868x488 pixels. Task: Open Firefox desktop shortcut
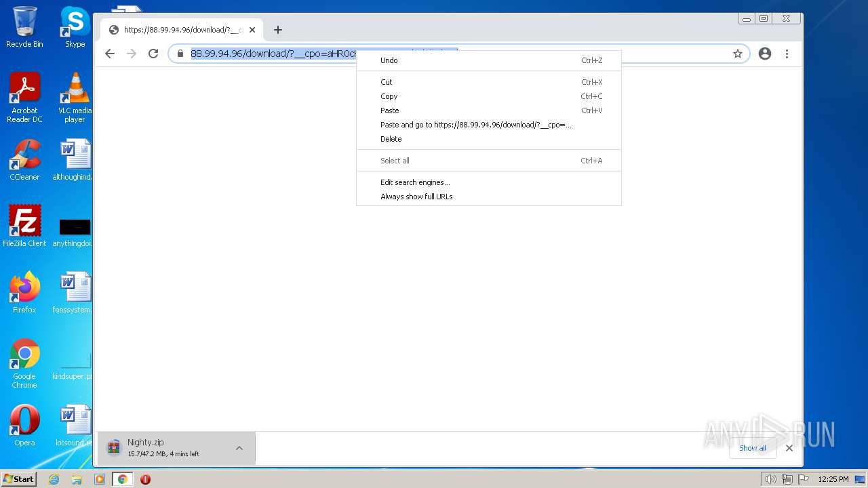24,293
